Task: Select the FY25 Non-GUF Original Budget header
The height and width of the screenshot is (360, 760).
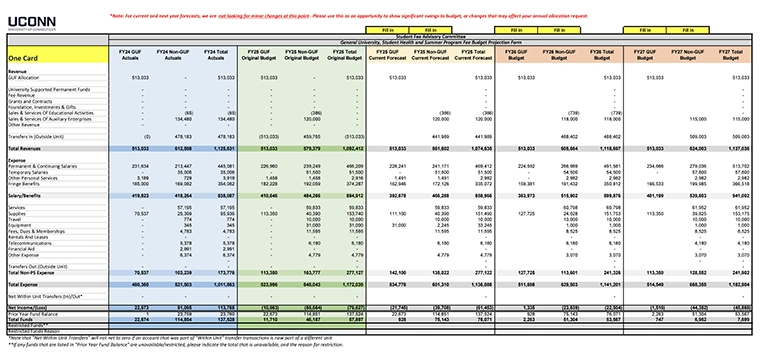Action: pos(301,54)
